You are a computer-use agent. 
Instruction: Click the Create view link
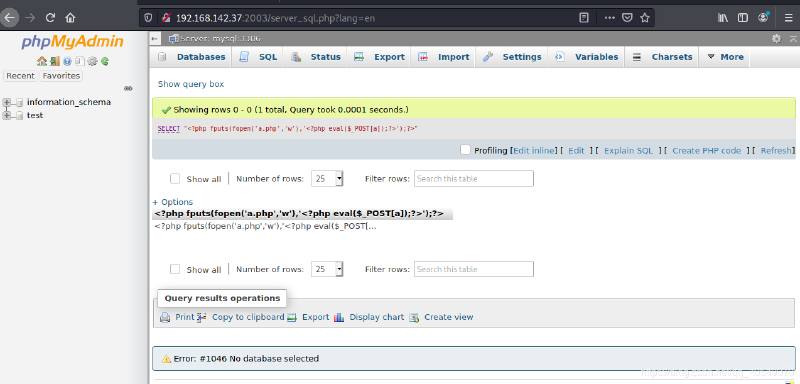coord(448,317)
